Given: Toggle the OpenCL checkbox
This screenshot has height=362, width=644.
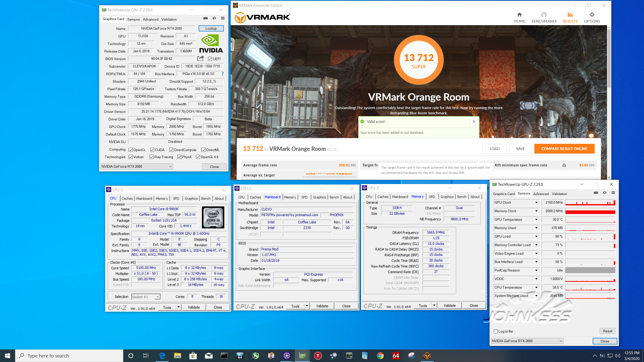Looking at the screenshot, I should point(130,150).
